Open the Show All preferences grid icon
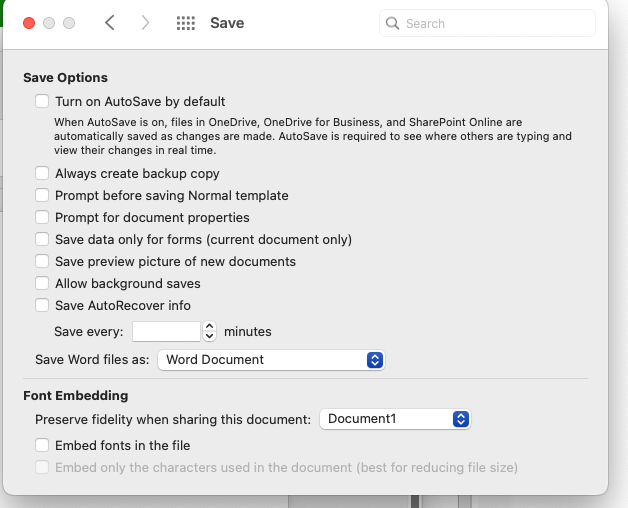This screenshot has width=628, height=508. 186,23
